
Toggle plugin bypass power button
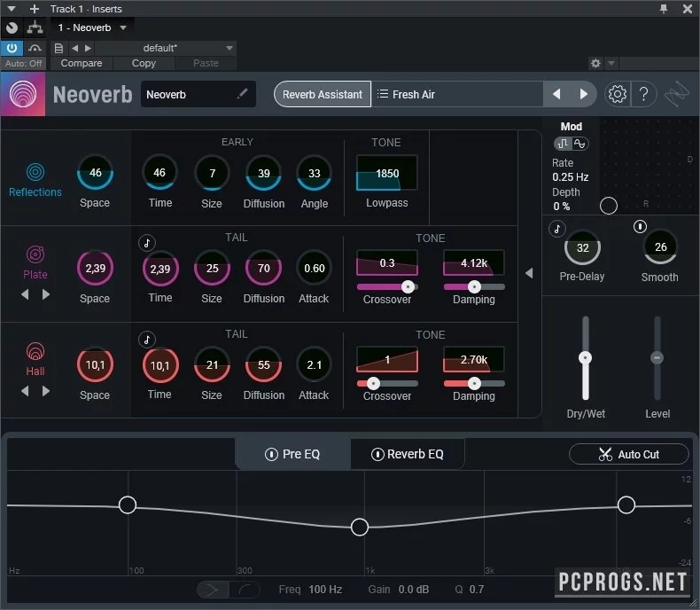[12, 48]
